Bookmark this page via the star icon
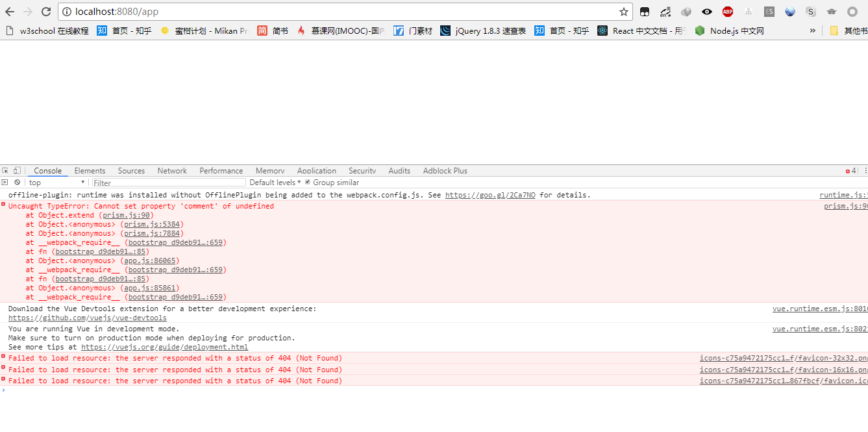Screen dimensions: 868x432 coord(623,11)
